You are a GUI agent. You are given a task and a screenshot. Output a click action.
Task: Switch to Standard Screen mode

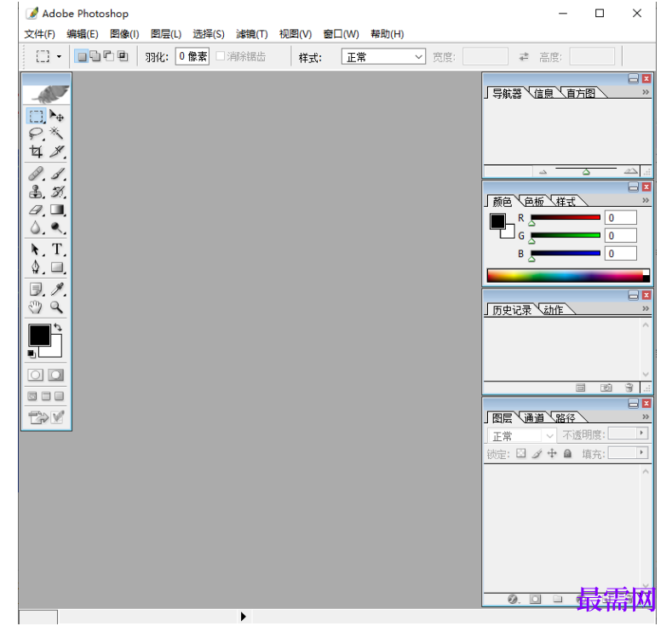(32, 396)
